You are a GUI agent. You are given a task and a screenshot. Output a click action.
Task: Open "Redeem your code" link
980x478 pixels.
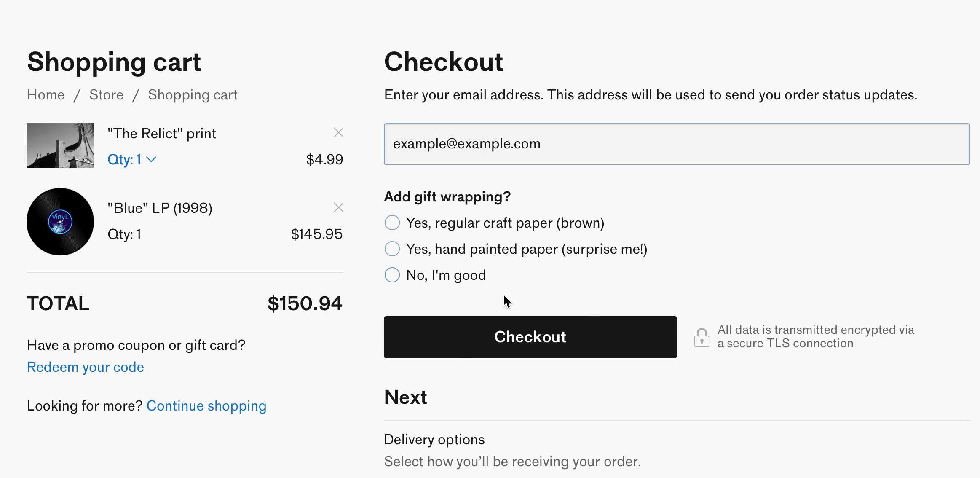[x=85, y=367]
